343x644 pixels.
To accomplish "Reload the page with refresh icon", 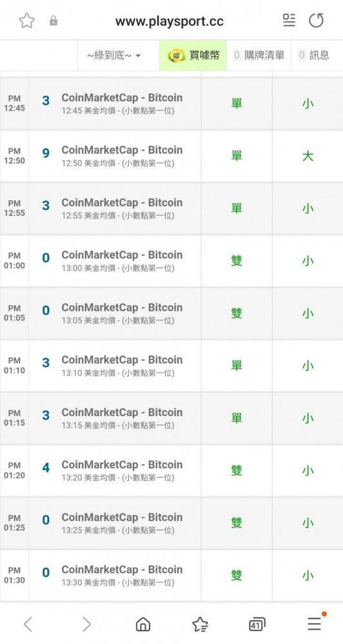I will coord(317,20).
